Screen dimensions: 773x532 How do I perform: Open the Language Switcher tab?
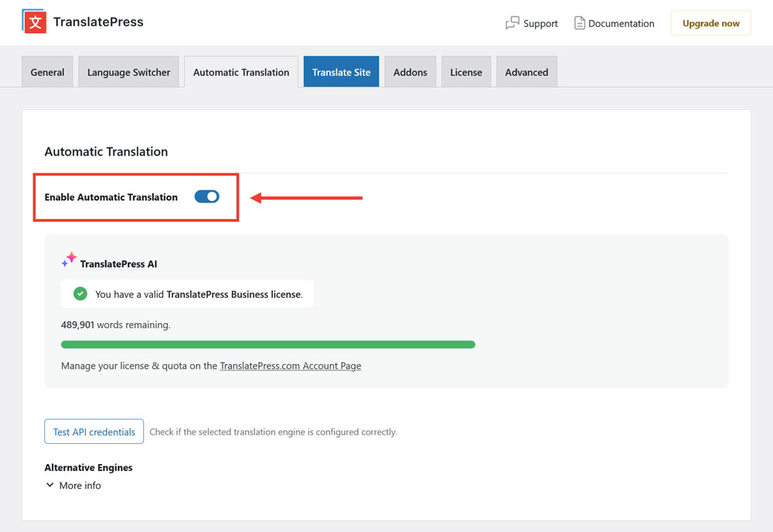coord(128,71)
